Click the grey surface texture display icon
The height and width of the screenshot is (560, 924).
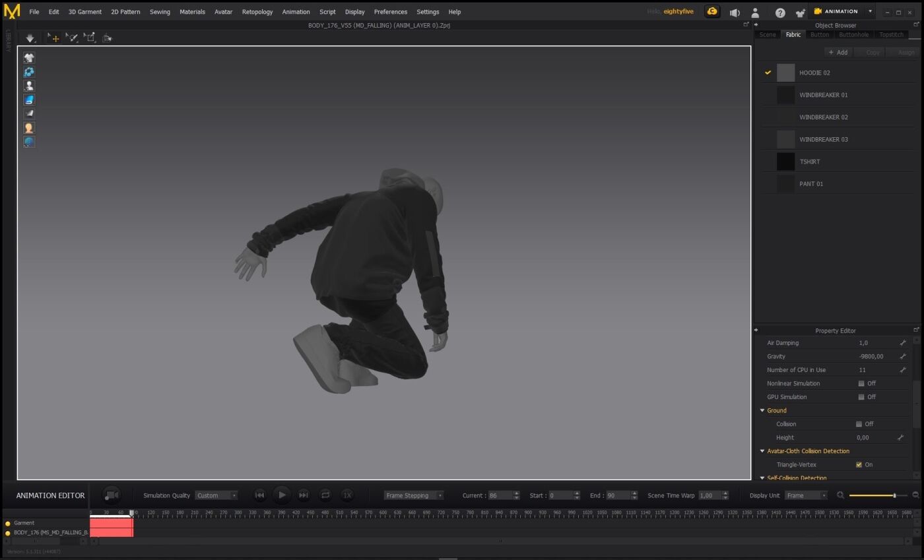click(29, 113)
